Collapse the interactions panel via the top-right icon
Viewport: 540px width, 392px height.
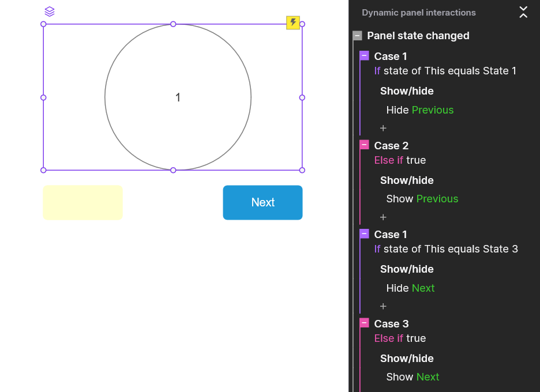523,12
